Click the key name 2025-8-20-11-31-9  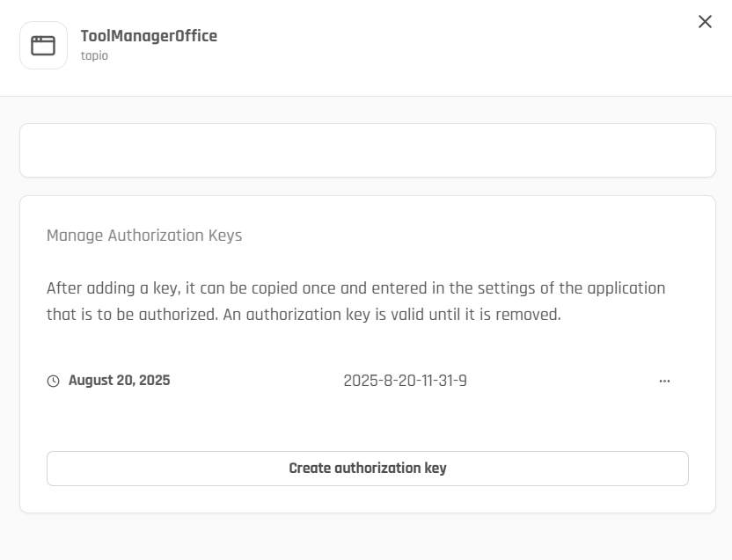pyautogui.click(x=405, y=381)
